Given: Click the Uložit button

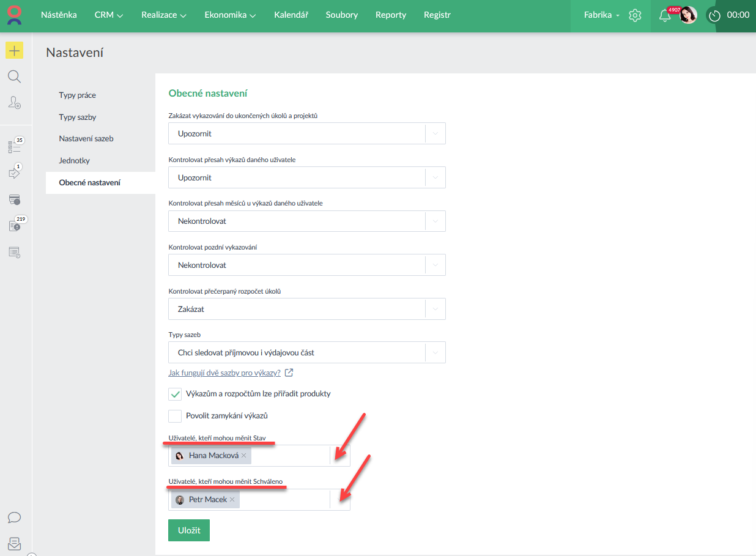Looking at the screenshot, I should (x=189, y=530).
